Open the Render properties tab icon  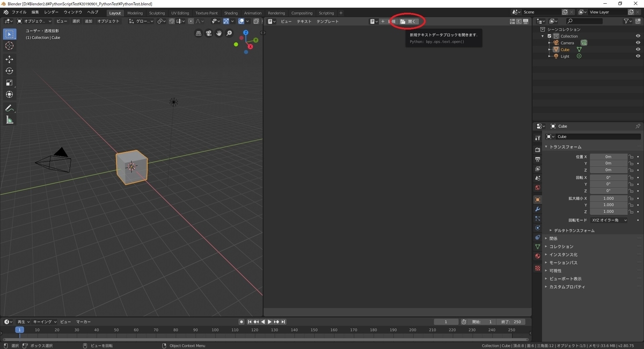[538, 150]
